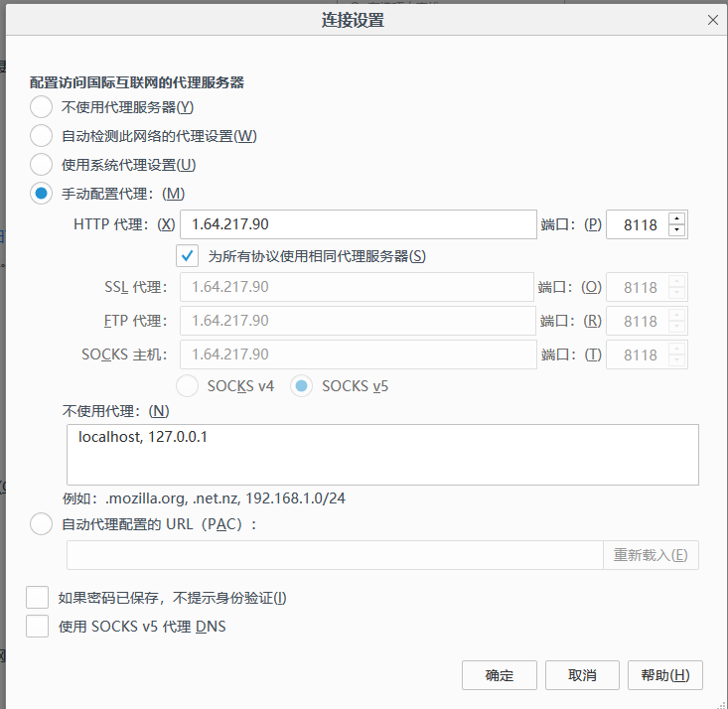
Task: Click the 不使用代理 exceptions text area
Action: click(382, 455)
